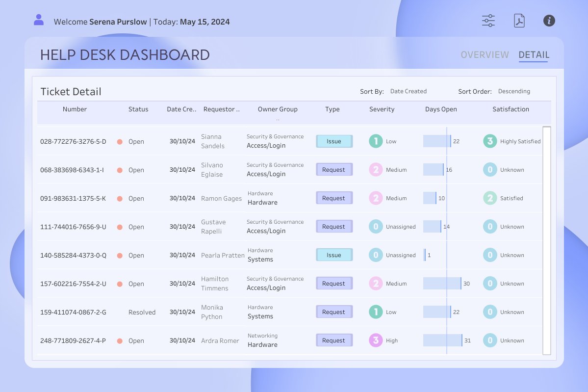Select ticket number 159-411074-0867-2-G
The height and width of the screenshot is (392, 588).
tap(73, 312)
